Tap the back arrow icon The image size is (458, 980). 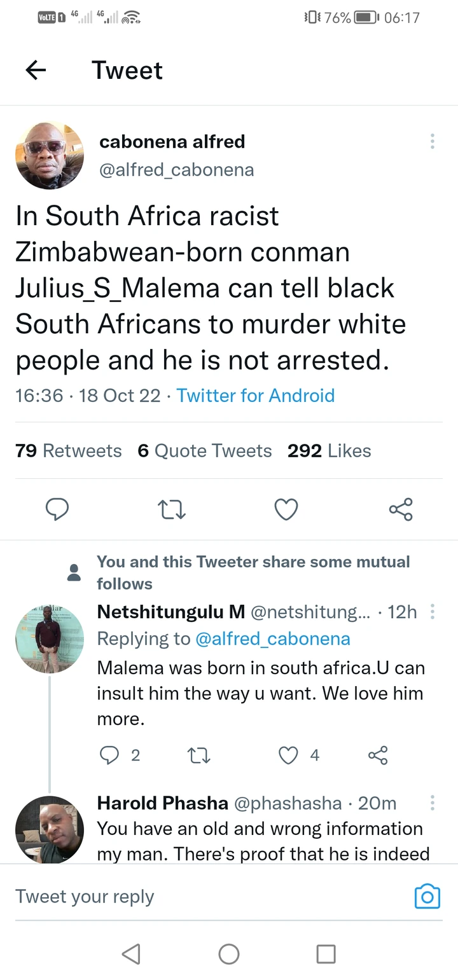(x=36, y=70)
